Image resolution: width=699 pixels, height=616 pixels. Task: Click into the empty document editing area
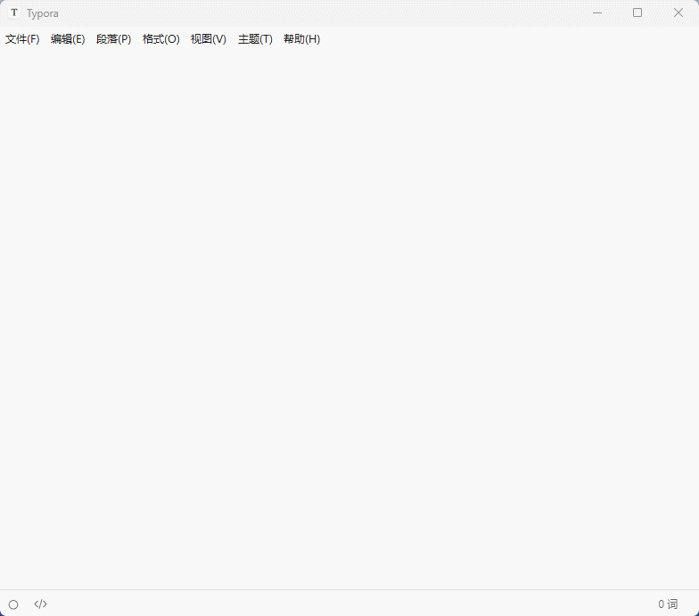[349, 319]
